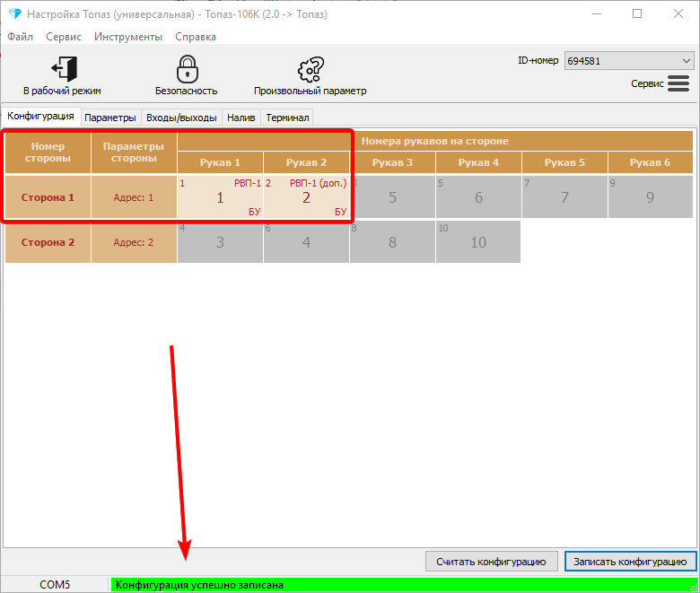Maximize the Настройка Топаз window

tap(637, 13)
